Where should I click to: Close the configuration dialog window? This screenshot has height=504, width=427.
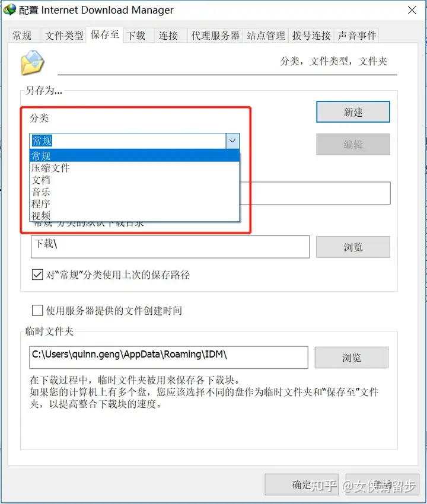click(412, 10)
